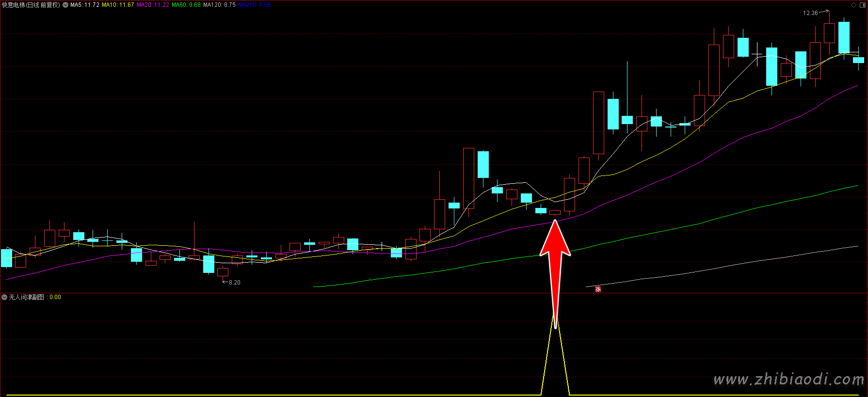Screen dimensions: 868x397
Task: Click the 0.00 sub-indicator value
Action: point(55,297)
